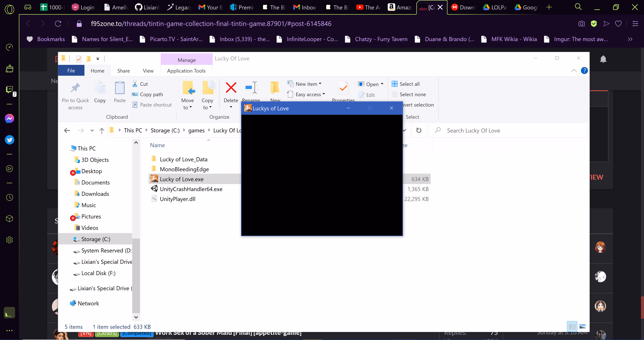Toggle the large icons view button
Viewport: 644px width, 340px height.
pos(582,326)
